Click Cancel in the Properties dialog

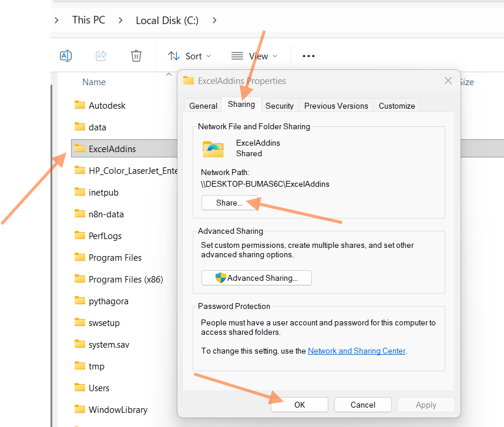point(363,405)
